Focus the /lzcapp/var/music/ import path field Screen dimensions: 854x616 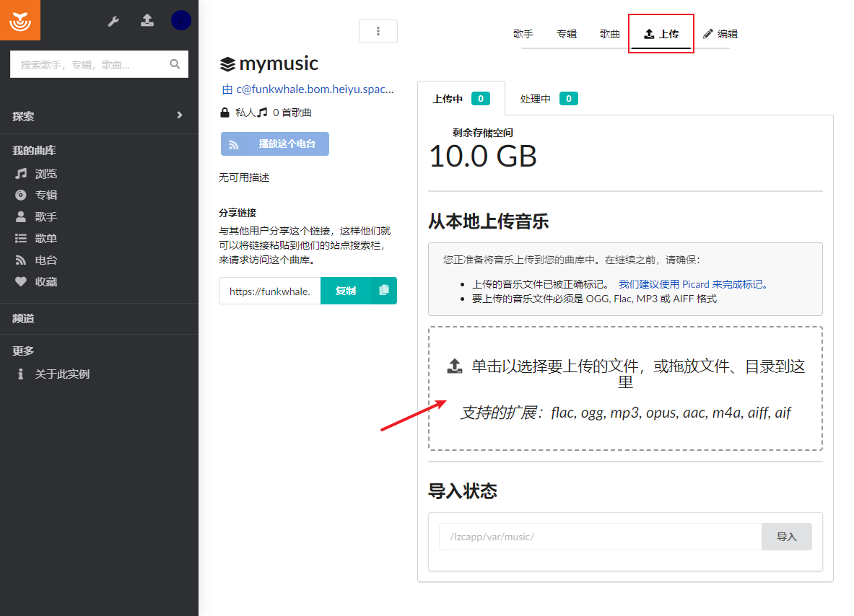[600, 537]
